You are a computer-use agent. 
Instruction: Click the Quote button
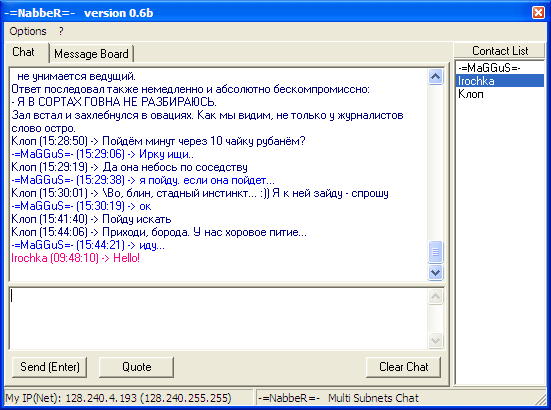136,367
